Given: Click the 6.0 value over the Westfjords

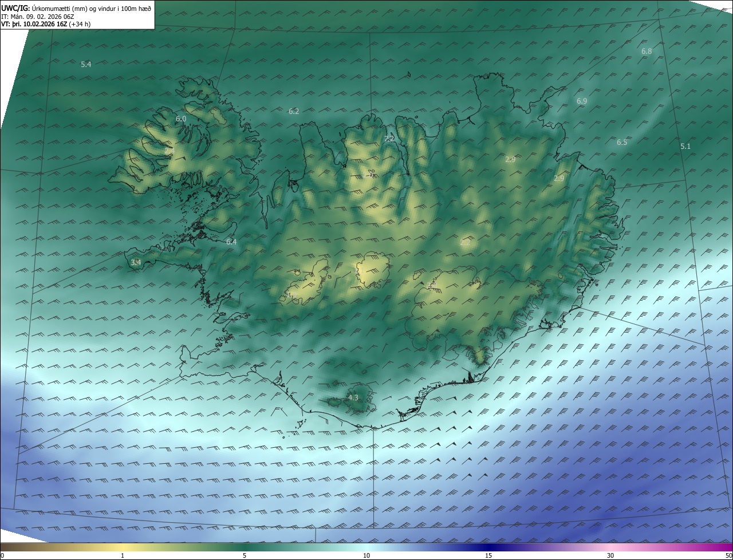Looking at the screenshot, I should click(181, 119).
